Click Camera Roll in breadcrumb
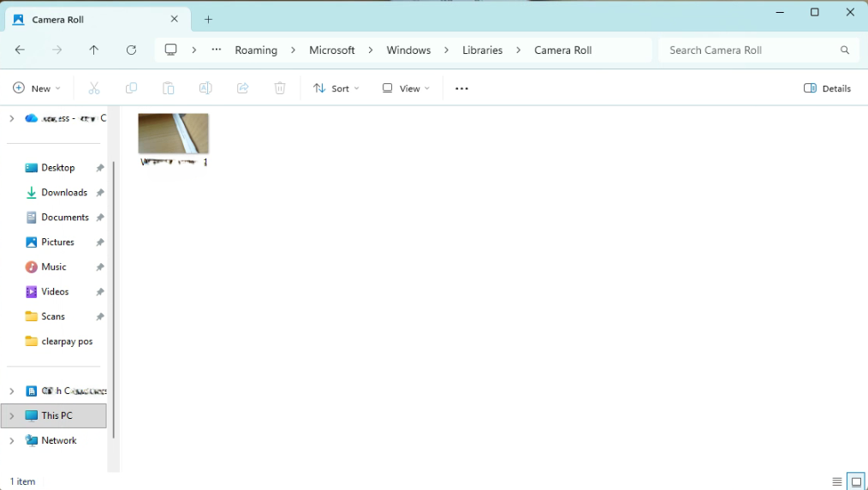 click(563, 50)
